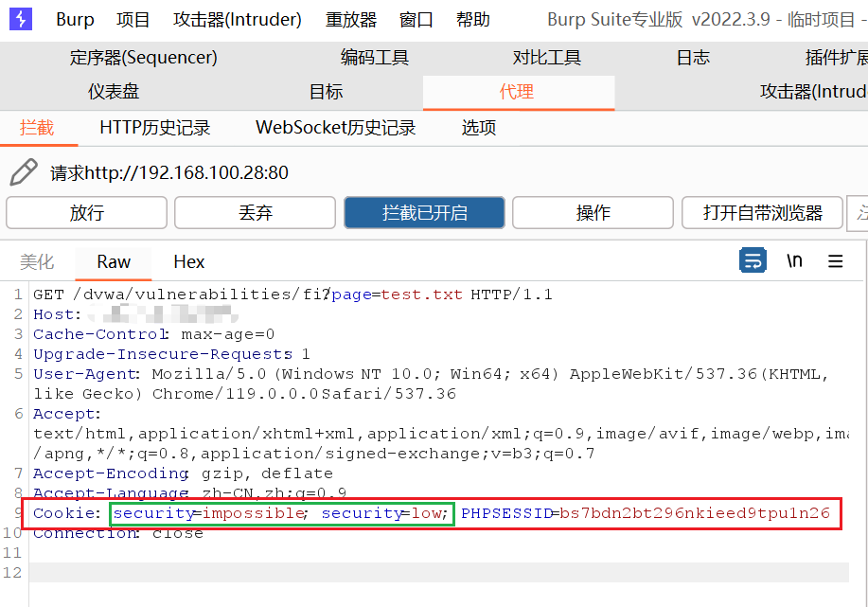
Task: Open the editor hamburger options menu
Action: [835, 260]
